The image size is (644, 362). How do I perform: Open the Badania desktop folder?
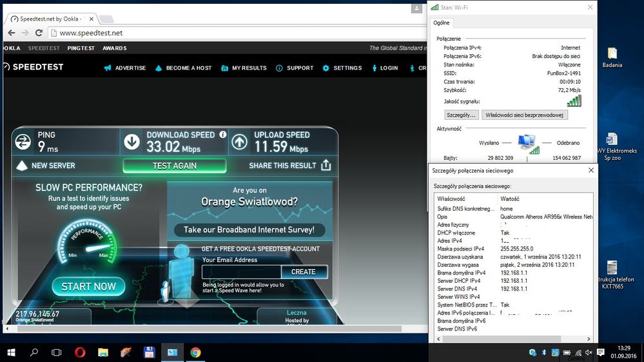[x=612, y=57]
